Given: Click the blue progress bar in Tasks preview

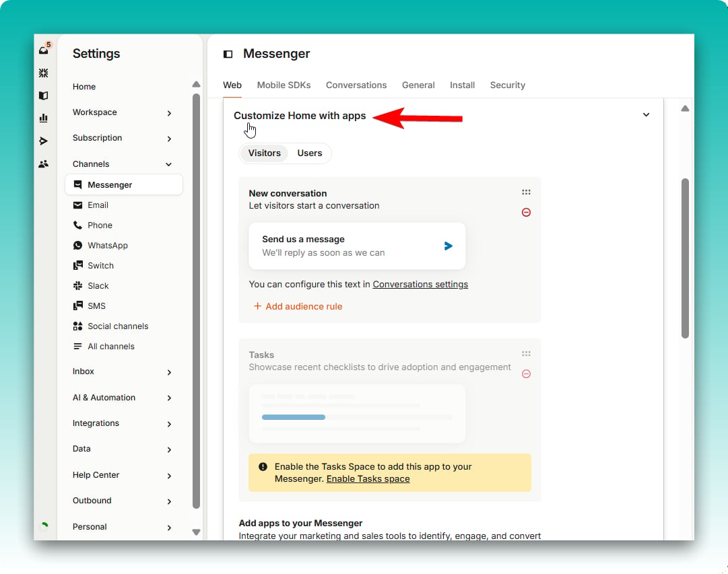Looking at the screenshot, I should tap(294, 417).
